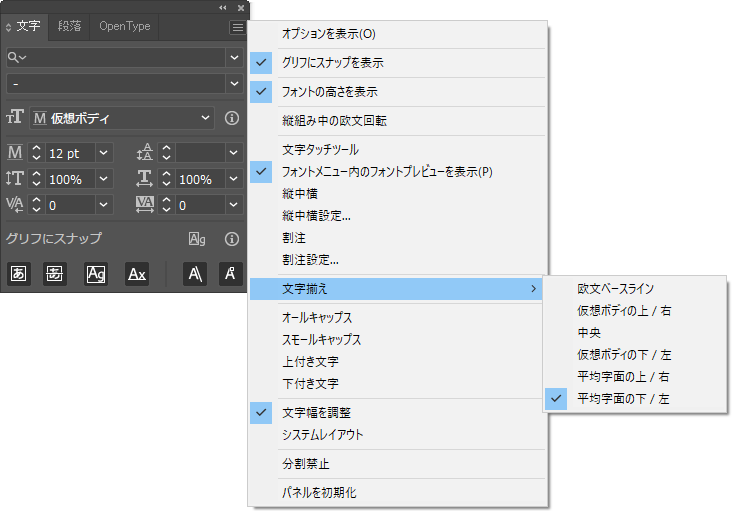Click the angular guide A snap button
The height and width of the screenshot is (511, 732).
coord(195,273)
